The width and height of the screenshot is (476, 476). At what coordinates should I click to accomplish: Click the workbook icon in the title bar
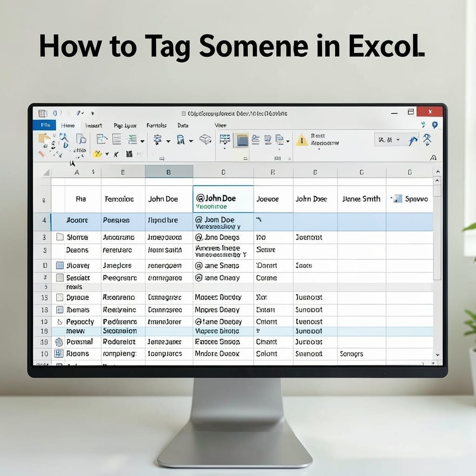42,113
